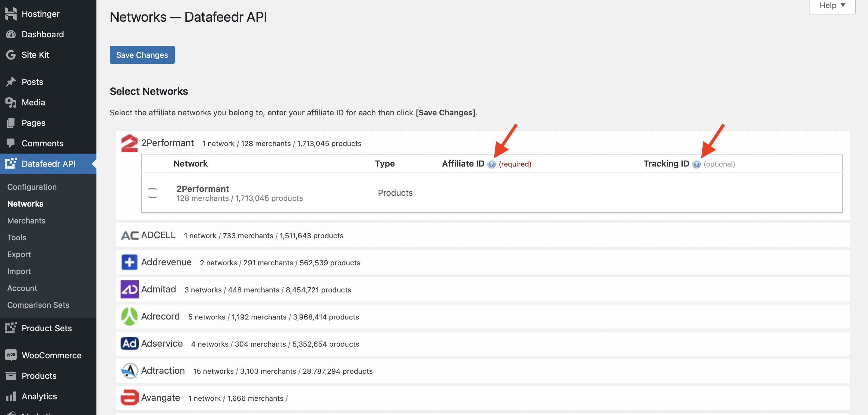
Task: Click "128 merchants / 1,713,045 products" row subtitle
Action: (x=240, y=198)
